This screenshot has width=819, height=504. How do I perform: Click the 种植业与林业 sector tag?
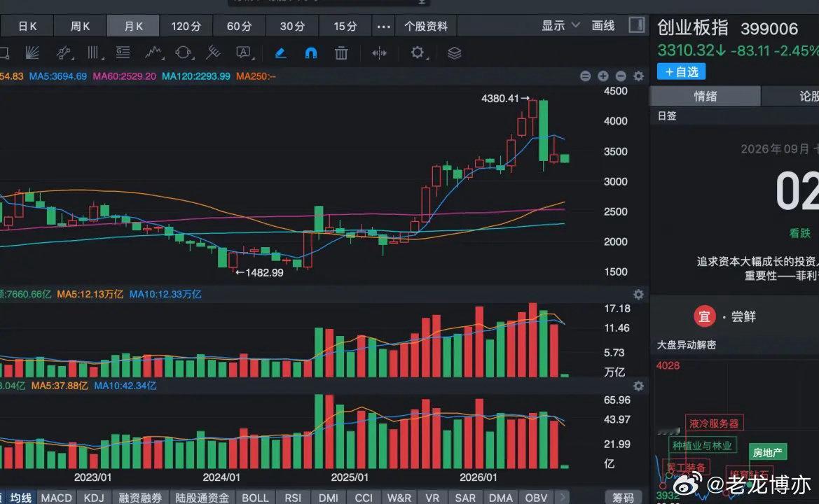[703, 445]
